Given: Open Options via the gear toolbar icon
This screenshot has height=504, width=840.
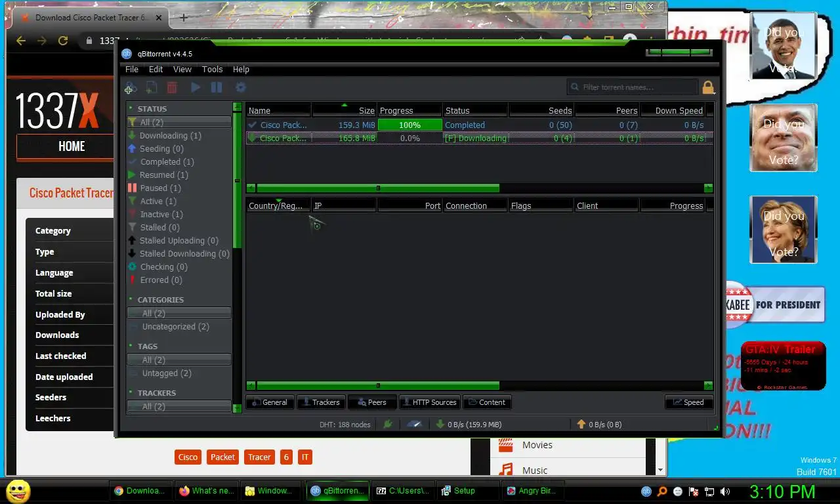Looking at the screenshot, I should pyautogui.click(x=241, y=87).
